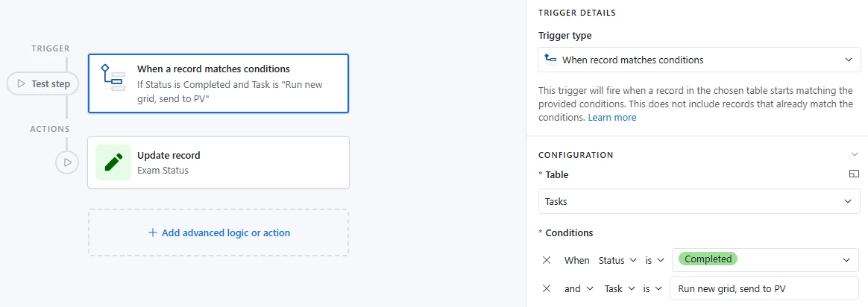Click the Test step button
The height and width of the screenshot is (307, 868).
click(43, 84)
